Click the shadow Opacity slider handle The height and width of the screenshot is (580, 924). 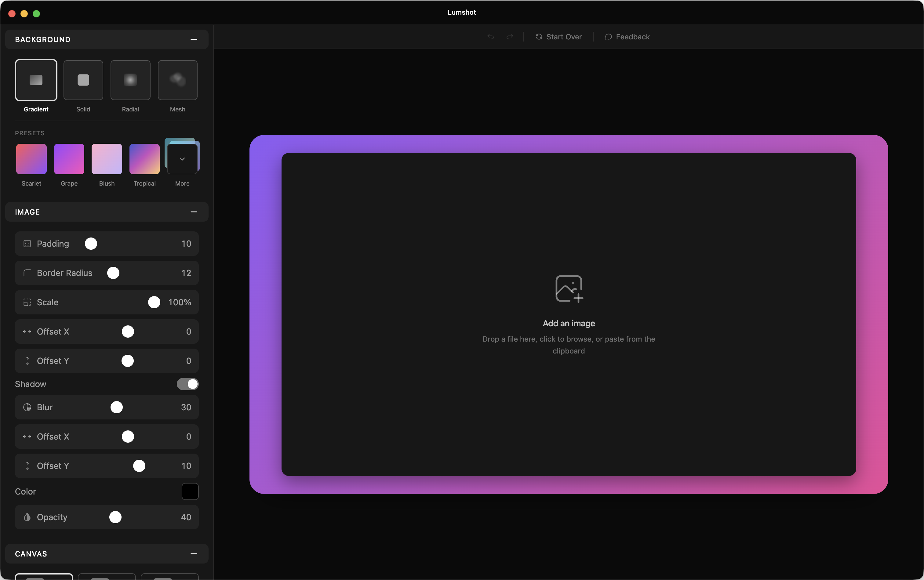pyautogui.click(x=115, y=517)
